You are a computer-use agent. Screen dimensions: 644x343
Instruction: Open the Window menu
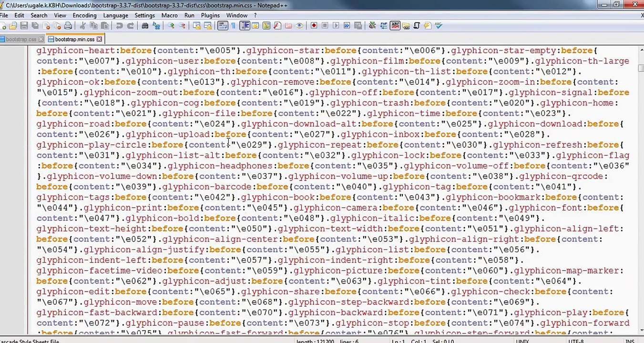tap(237, 15)
